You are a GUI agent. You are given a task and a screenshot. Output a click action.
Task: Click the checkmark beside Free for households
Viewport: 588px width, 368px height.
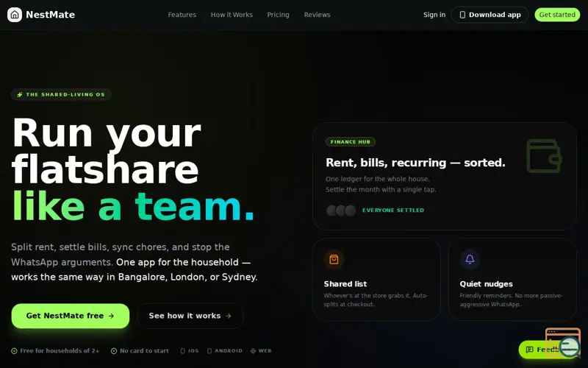(14, 351)
